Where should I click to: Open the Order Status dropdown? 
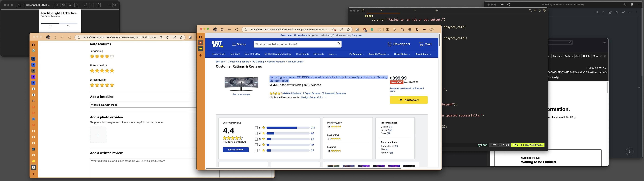[x=402, y=54]
